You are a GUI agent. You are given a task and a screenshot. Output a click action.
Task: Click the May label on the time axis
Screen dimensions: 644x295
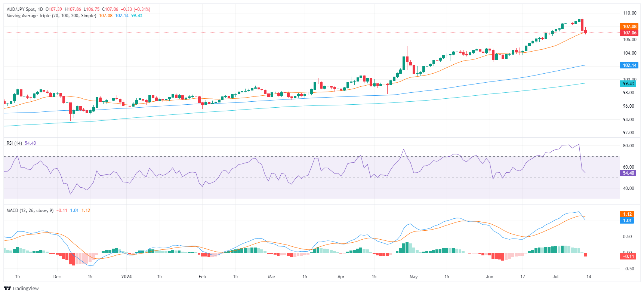pyautogui.click(x=413, y=277)
